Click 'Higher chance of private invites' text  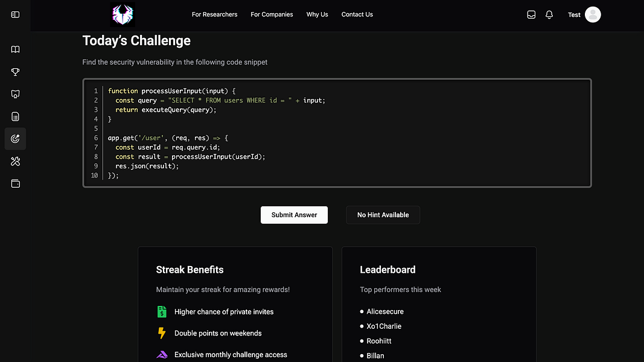point(224,312)
